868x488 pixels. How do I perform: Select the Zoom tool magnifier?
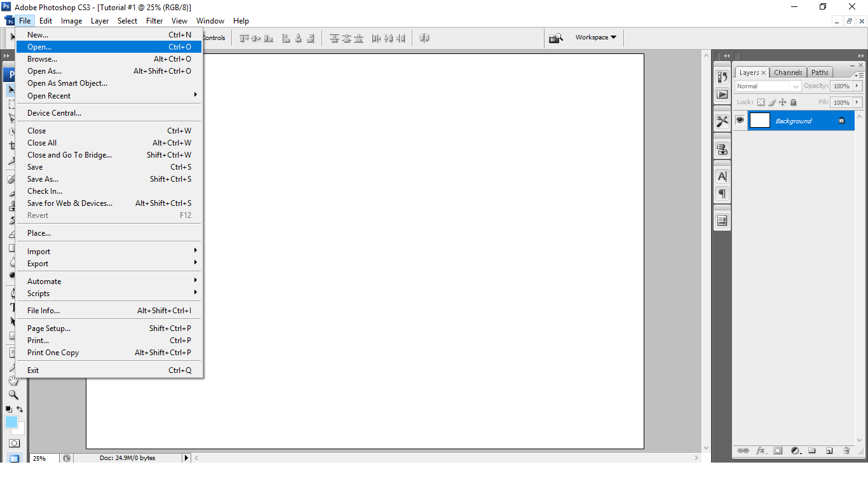point(13,395)
